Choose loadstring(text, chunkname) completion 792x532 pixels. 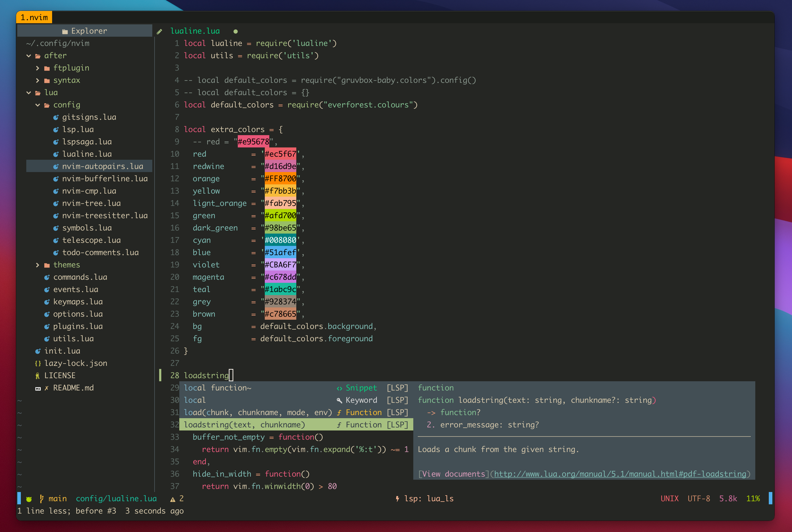pos(296,425)
